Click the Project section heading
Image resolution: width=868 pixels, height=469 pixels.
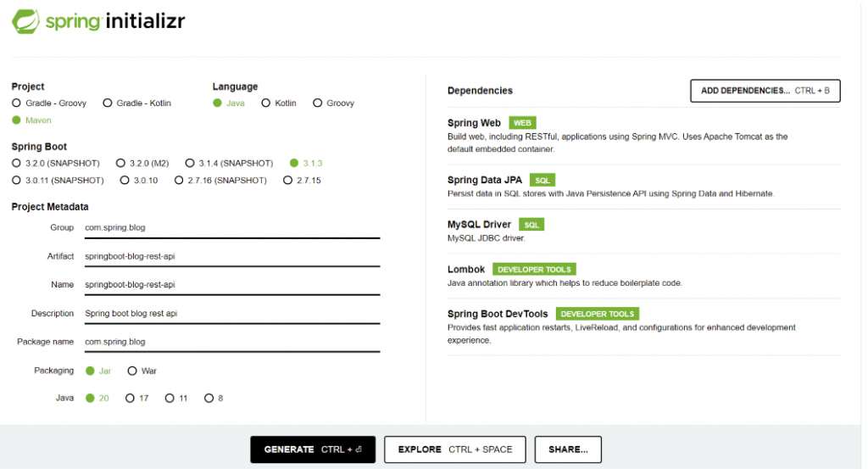pyautogui.click(x=28, y=87)
